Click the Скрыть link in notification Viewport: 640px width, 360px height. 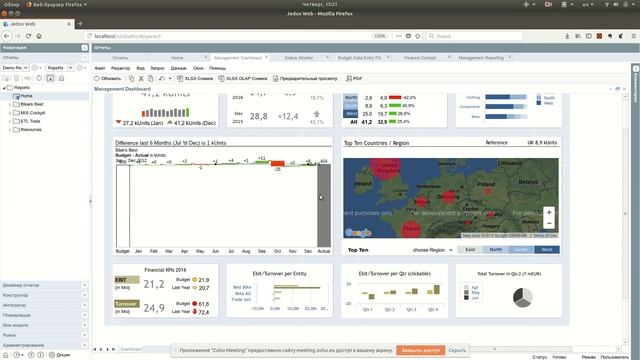[457, 350]
